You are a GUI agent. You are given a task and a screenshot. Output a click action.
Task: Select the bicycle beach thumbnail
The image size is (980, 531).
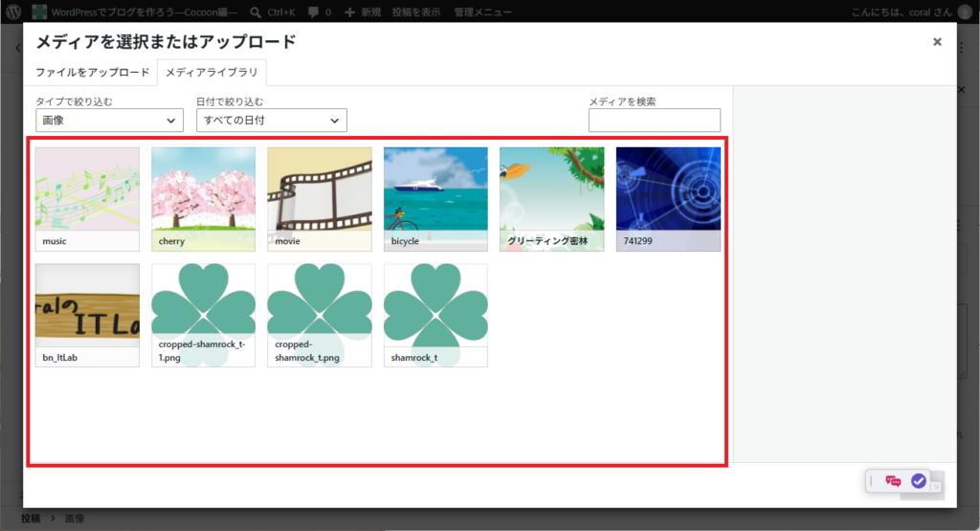(435, 199)
